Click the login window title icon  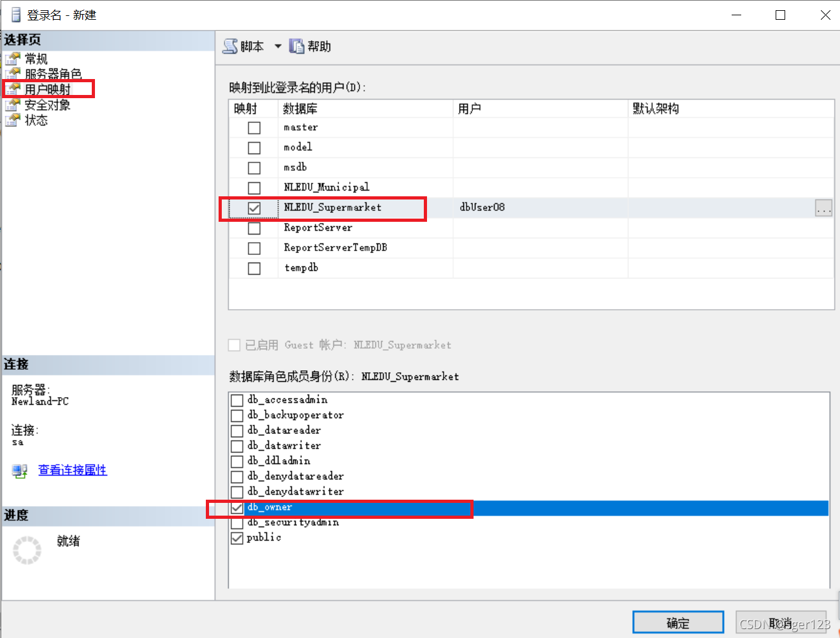tap(16, 15)
